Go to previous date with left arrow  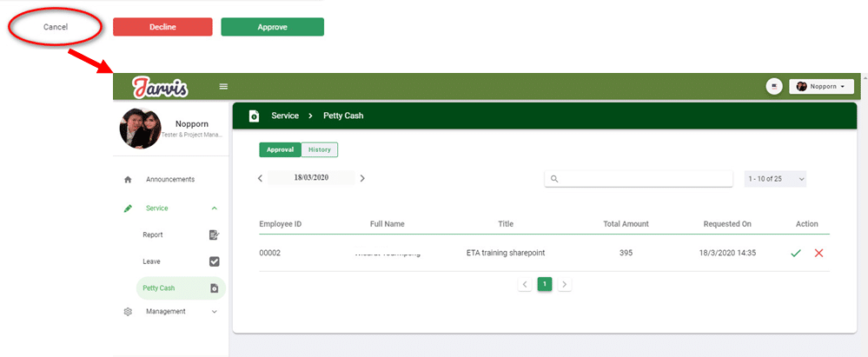click(x=260, y=178)
